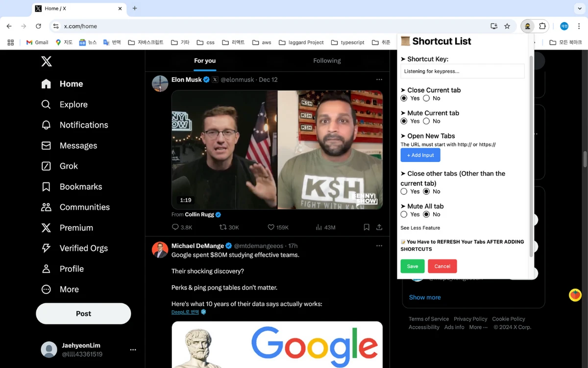
Task: Open the typescript bookmark folder
Action: pos(347,43)
